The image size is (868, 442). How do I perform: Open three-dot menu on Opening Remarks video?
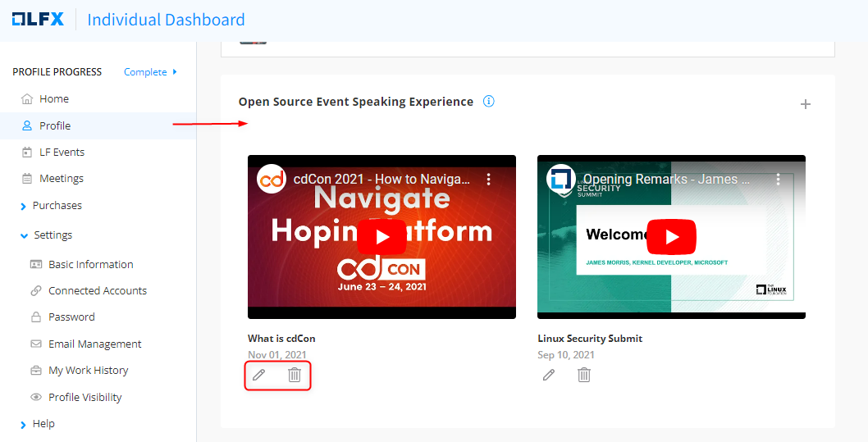click(x=778, y=179)
